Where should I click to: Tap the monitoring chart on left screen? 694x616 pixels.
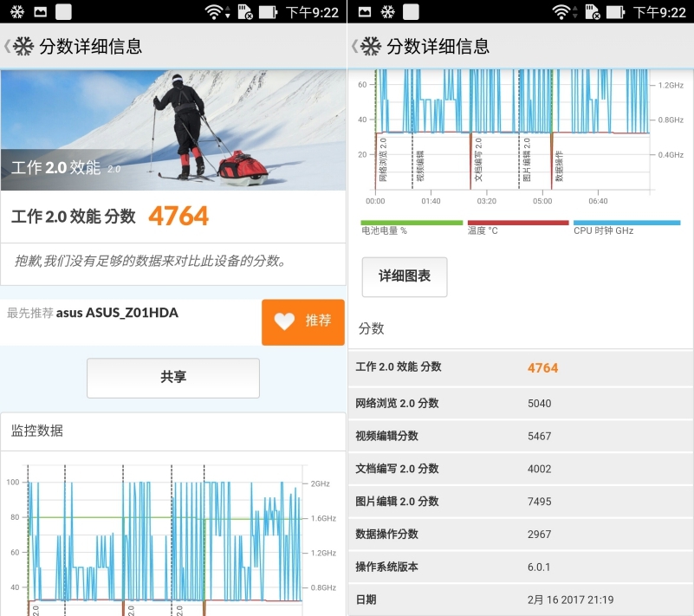pyautogui.click(x=173, y=538)
